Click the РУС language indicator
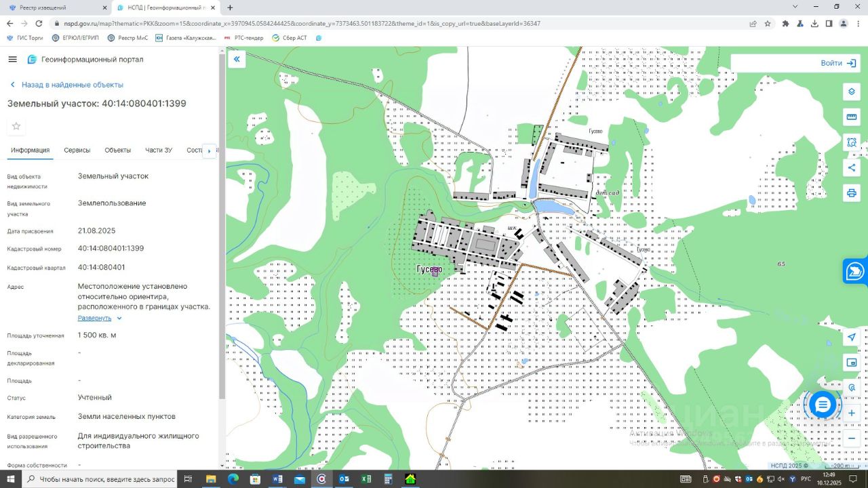Image resolution: width=868 pixels, height=488 pixels. (806, 479)
